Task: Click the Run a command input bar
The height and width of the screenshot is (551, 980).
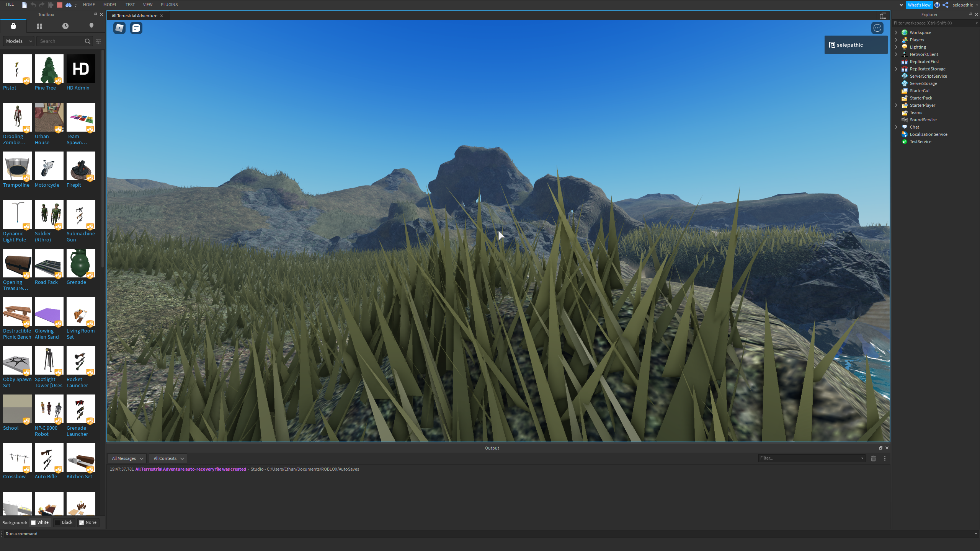Action: pos(486,534)
